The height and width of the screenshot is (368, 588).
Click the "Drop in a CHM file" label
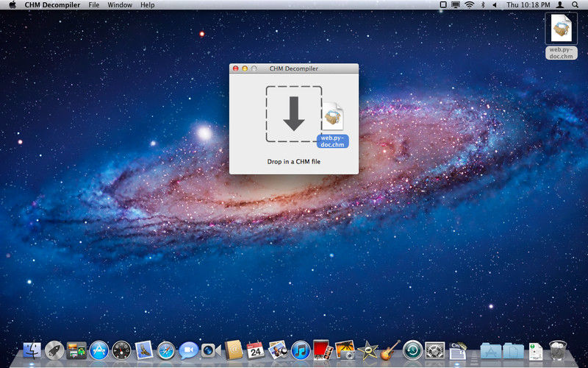tap(293, 162)
